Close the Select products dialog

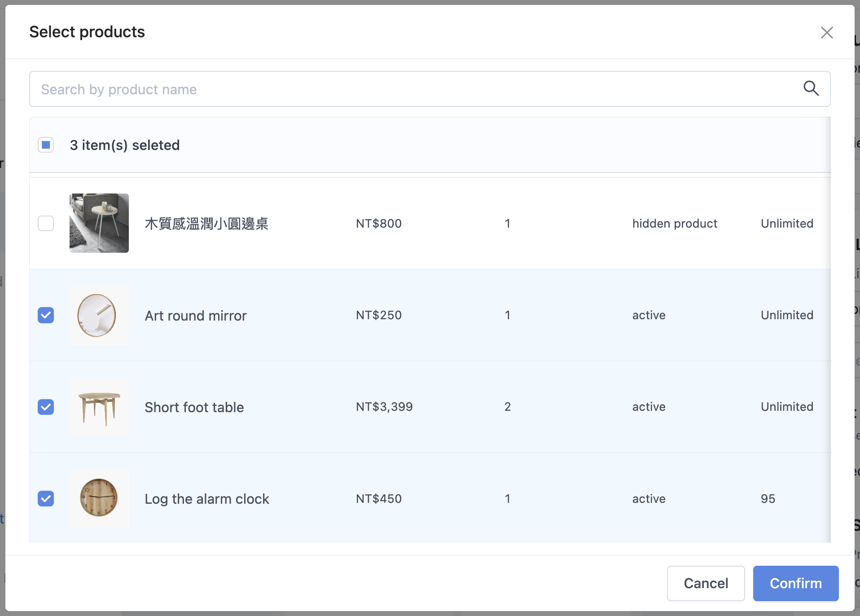click(827, 32)
